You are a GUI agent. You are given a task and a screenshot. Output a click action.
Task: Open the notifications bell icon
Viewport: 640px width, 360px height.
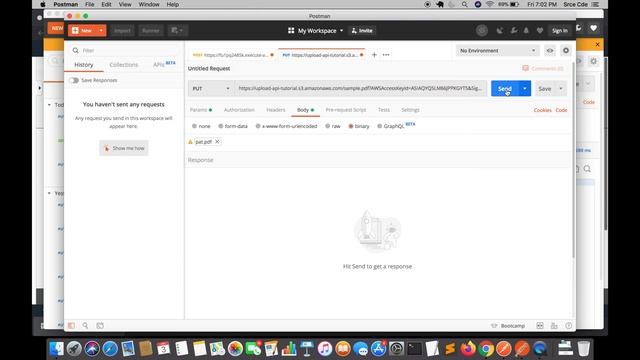[x=526, y=31]
